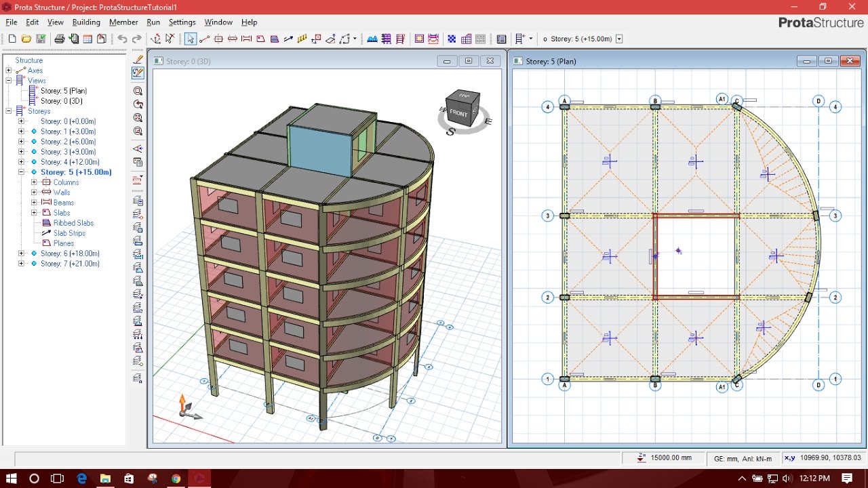Open the Storey: 5 (+15.00m) dropdown
The width and height of the screenshot is (868, 488).
[x=618, y=39]
